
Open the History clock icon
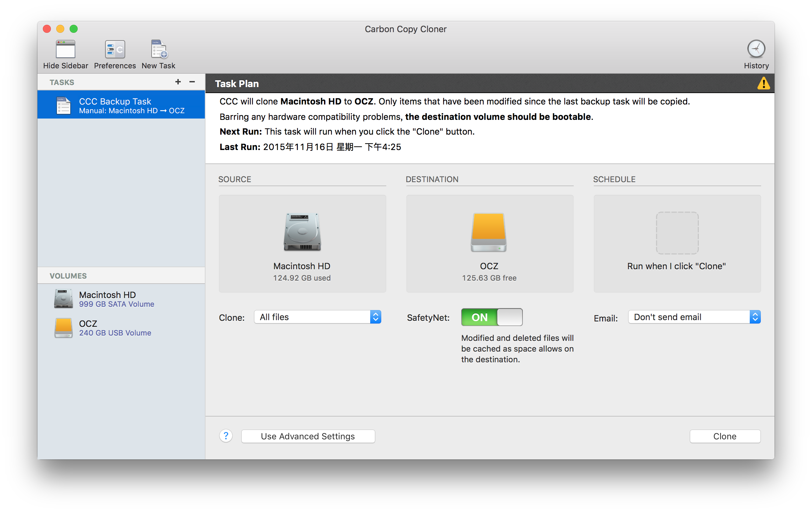click(756, 49)
